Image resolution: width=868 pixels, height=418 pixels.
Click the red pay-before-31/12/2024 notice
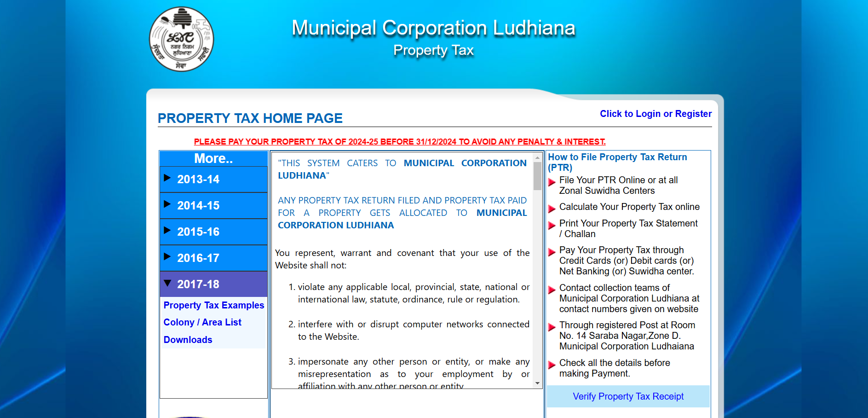[x=400, y=142]
